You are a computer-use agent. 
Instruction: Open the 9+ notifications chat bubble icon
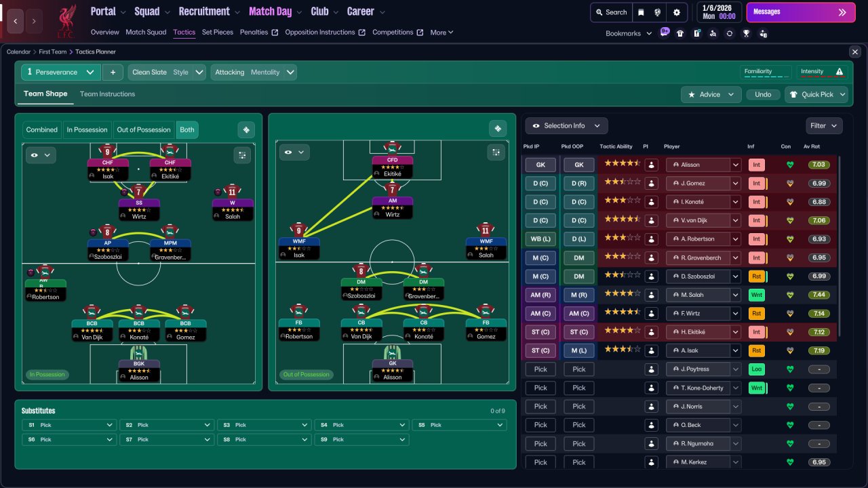(665, 32)
